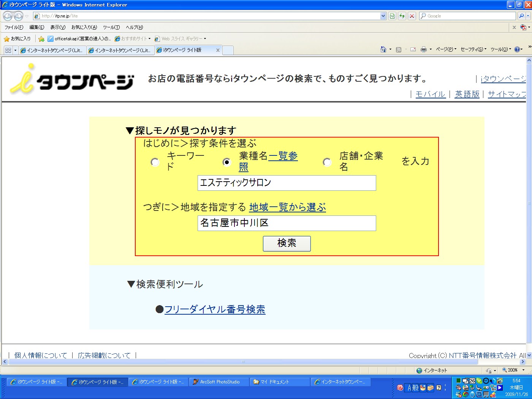532x399 pixels.
Task: Open the 英語版 link
Action: 467,94
